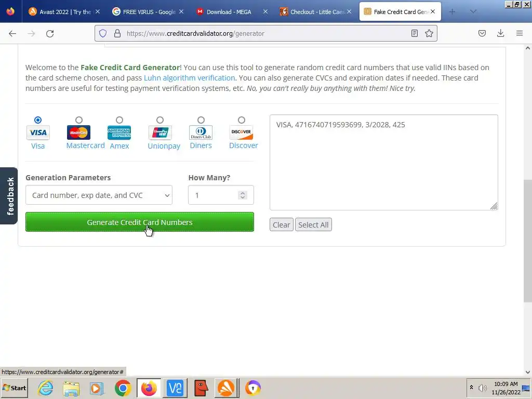Open the downloads panel
The height and width of the screenshot is (399, 532).
pos(500,33)
